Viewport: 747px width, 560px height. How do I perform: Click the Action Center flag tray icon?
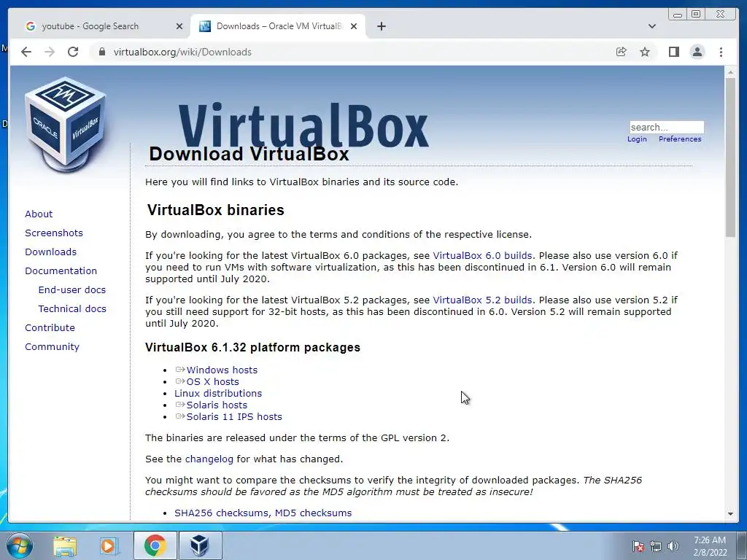point(638,546)
